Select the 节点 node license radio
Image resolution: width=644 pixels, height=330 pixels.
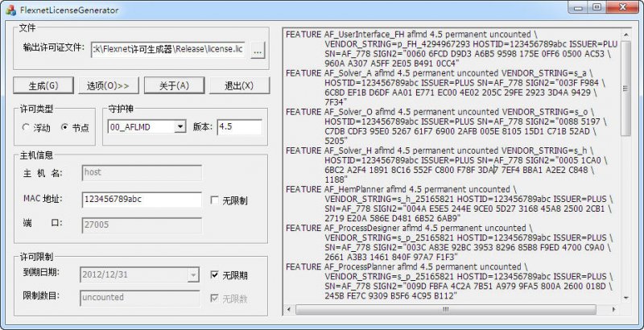pyautogui.click(x=75, y=128)
